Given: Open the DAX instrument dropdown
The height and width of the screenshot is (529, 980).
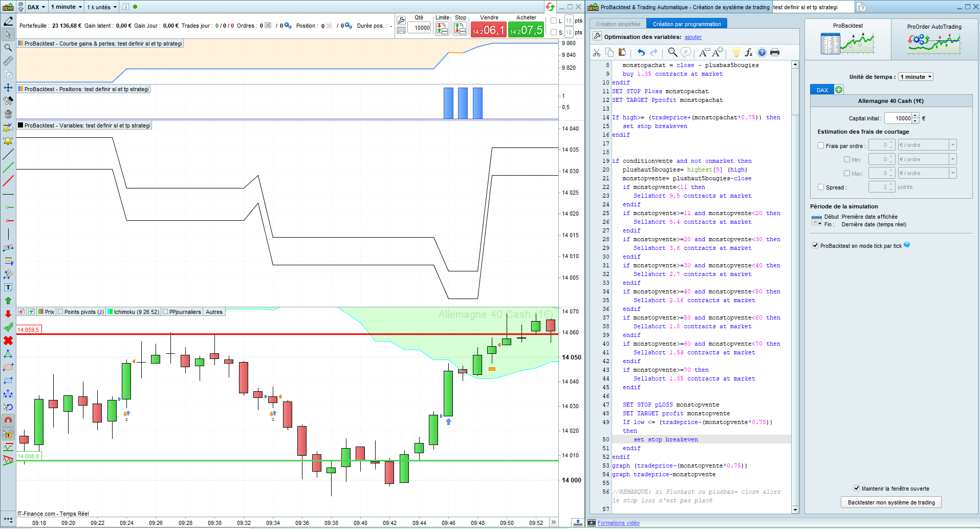Looking at the screenshot, I should pyautogui.click(x=36, y=7).
